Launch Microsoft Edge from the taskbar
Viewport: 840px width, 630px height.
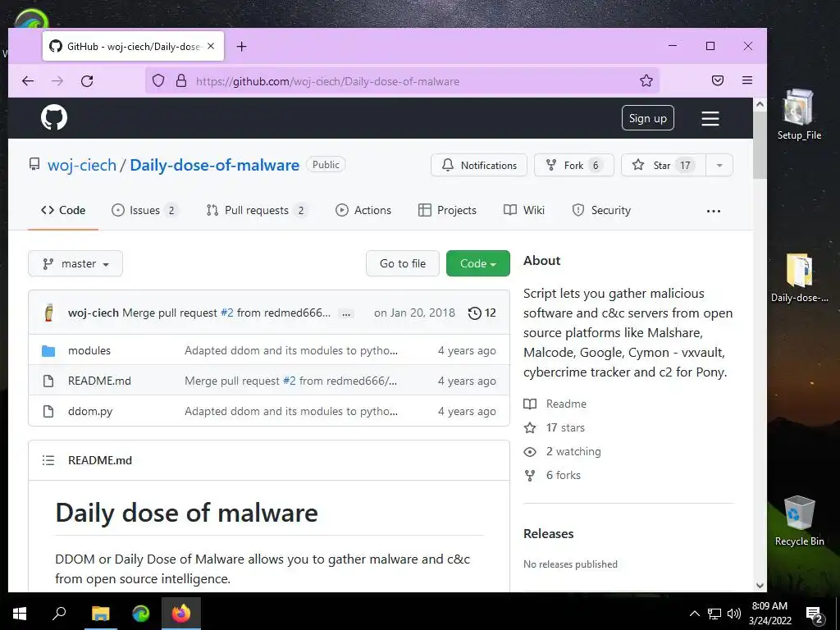coord(141,614)
